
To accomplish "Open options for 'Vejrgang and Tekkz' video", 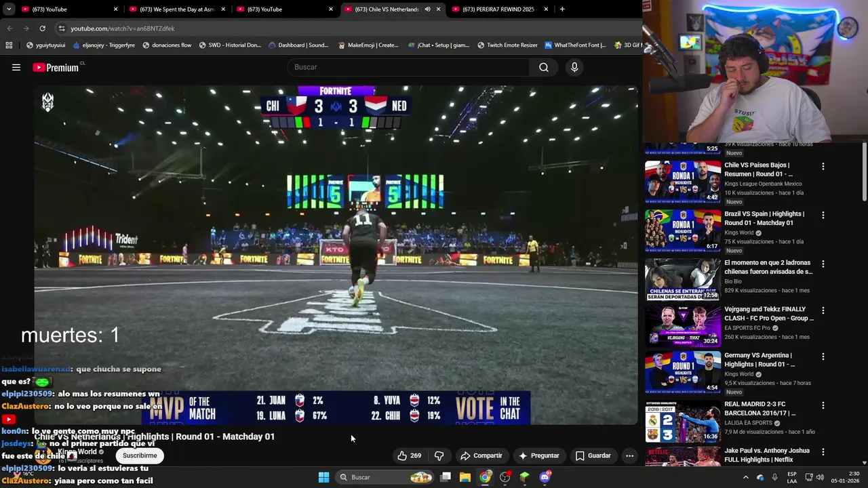I will point(823,310).
